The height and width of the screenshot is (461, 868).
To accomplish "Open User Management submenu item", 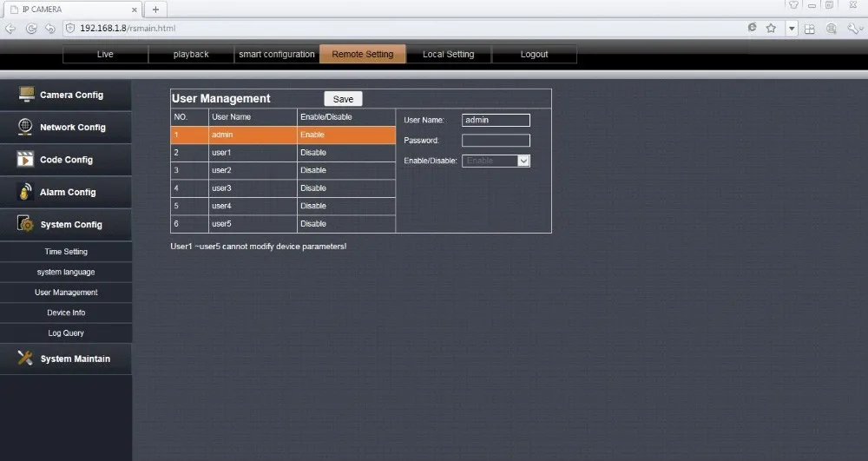I will click(x=66, y=293).
